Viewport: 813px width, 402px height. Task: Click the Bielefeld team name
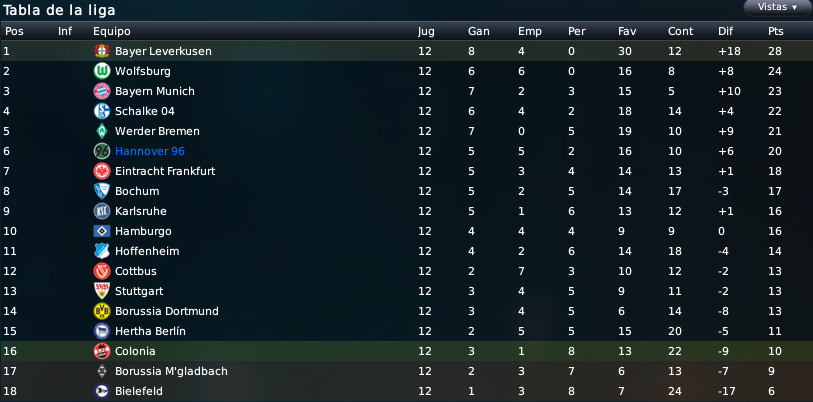coord(139,391)
